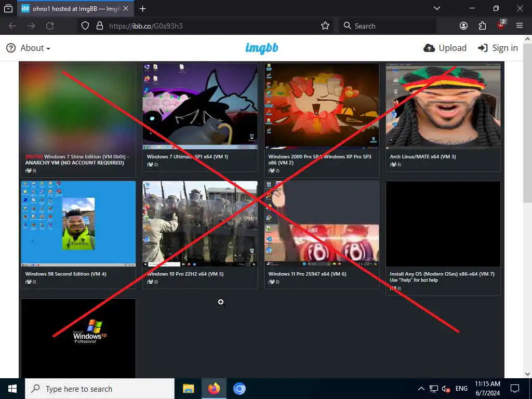Open Windows 98 Second Edition thumbnail
This screenshot has width=532, height=399.
[78, 223]
